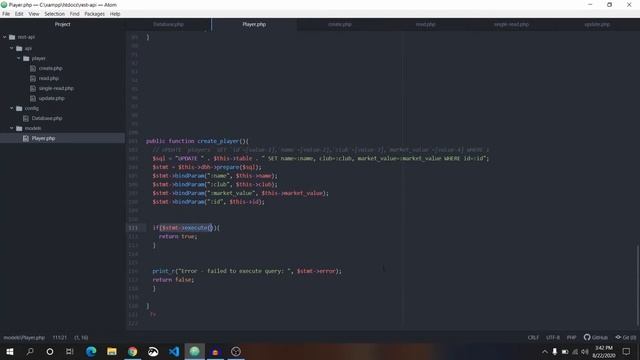Collapse the player folder chevron
The height and width of the screenshot is (360, 640).
[x=19, y=58]
